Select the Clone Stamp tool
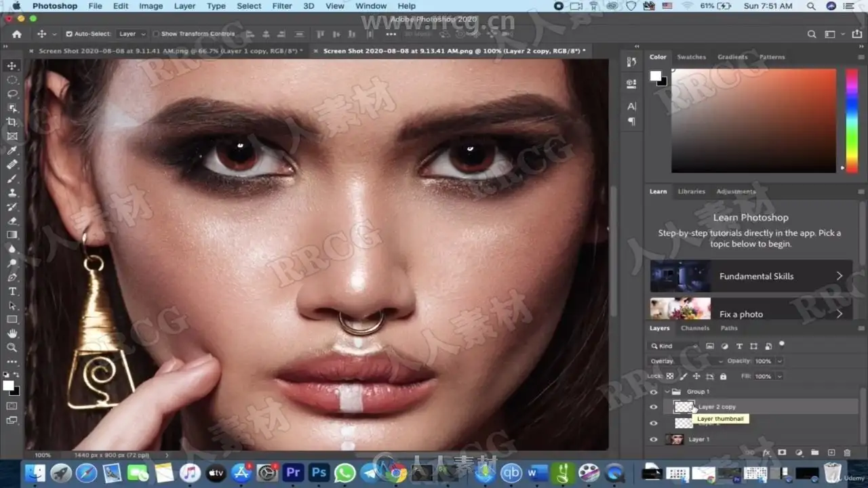Image resolution: width=868 pixels, height=488 pixels. 12,193
